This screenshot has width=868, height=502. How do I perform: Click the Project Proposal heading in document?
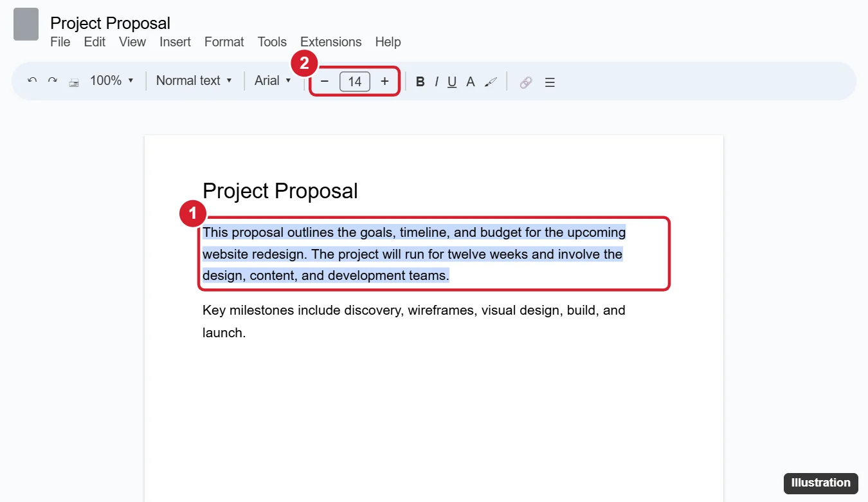pyautogui.click(x=280, y=191)
